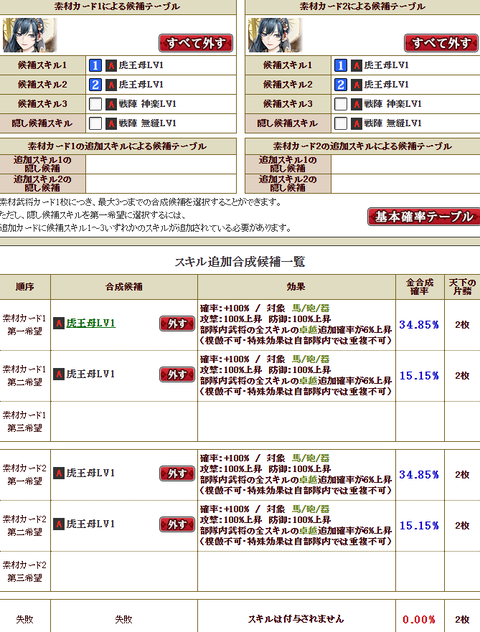
Task: Open the 基本確率テーブル button
Action: [424, 217]
